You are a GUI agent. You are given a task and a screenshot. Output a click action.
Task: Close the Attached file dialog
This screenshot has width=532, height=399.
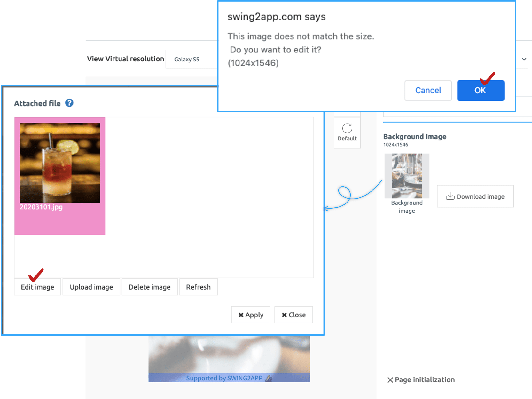pos(293,315)
